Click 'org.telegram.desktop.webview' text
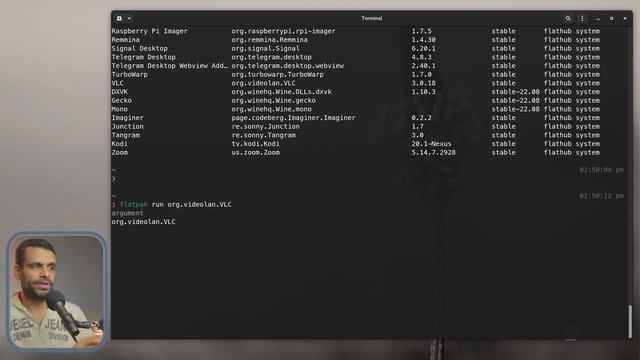 point(288,66)
